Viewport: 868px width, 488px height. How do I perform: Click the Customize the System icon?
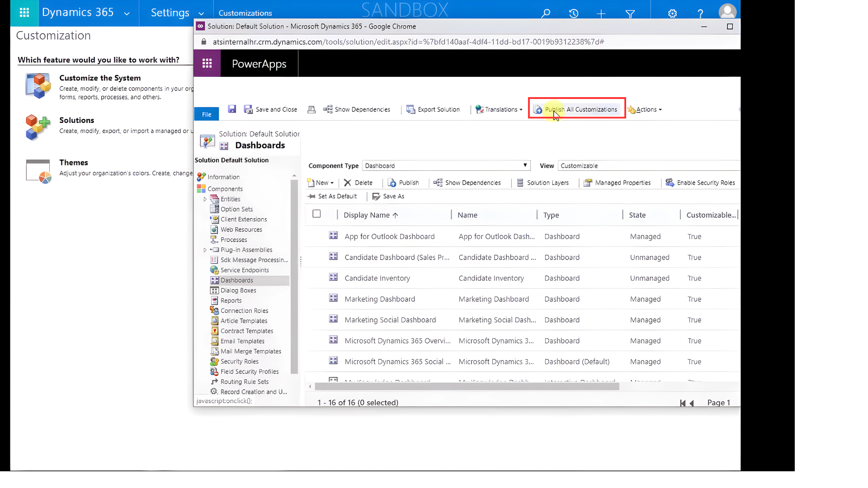38,86
